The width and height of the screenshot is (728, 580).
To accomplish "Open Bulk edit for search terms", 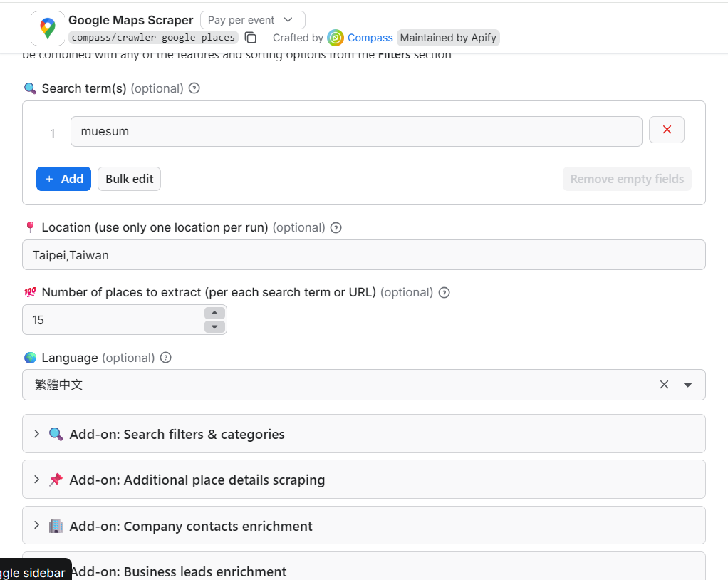I will (129, 179).
